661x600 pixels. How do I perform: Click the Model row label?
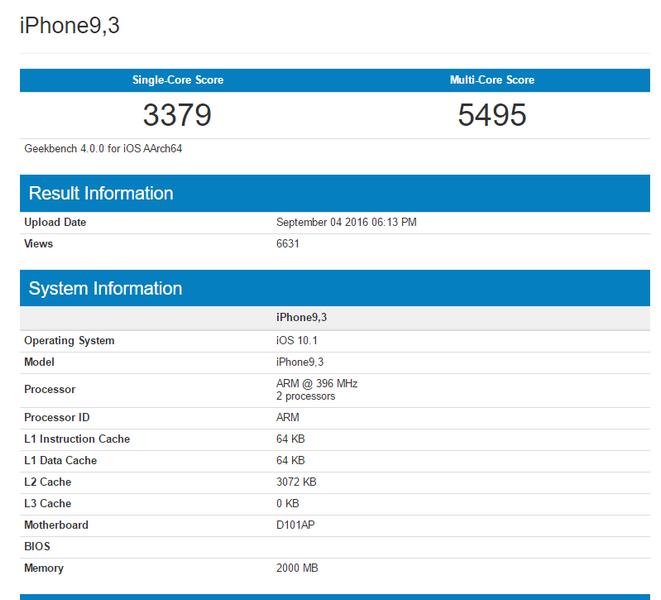pyautogui.click(x=39, y=362)
